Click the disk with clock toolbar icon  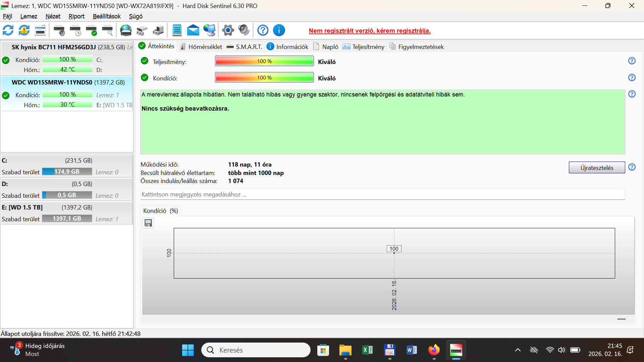[x=75, y=31]
